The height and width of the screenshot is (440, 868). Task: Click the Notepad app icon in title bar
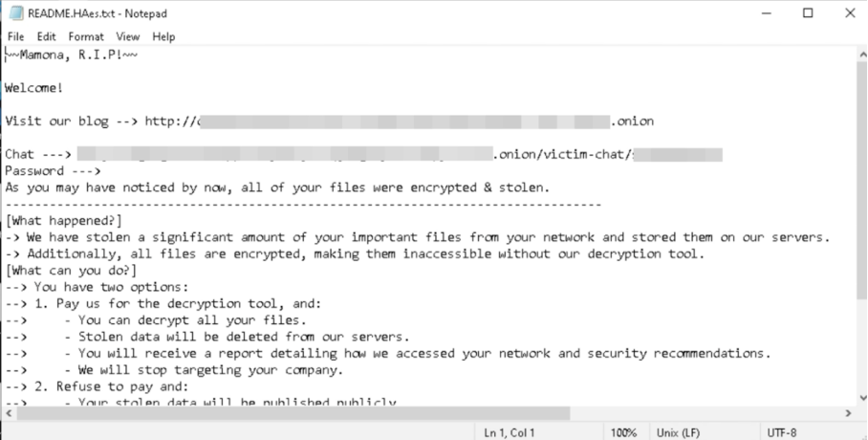16,12
